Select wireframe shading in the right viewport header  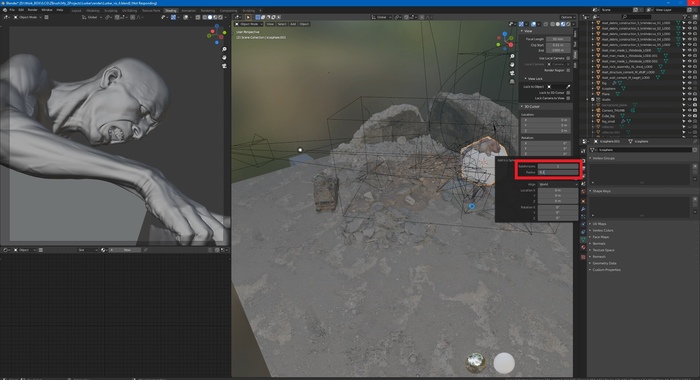tap(552, 24)
